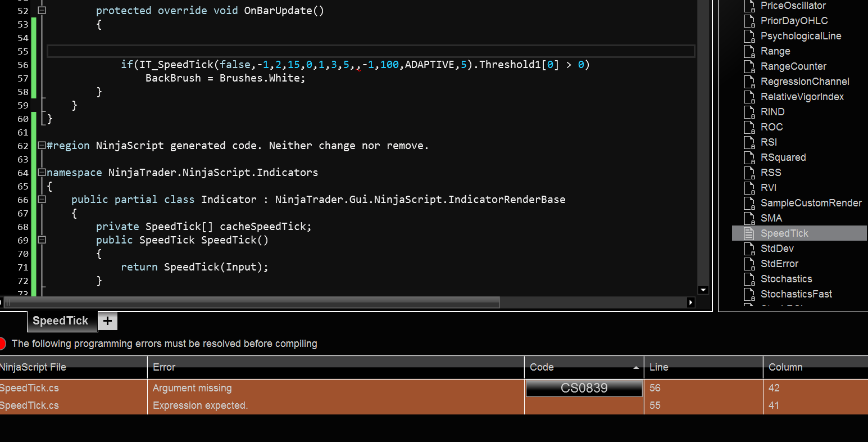
Task: Switch to the SpeedTick editor tab
Action: [60, 321]
